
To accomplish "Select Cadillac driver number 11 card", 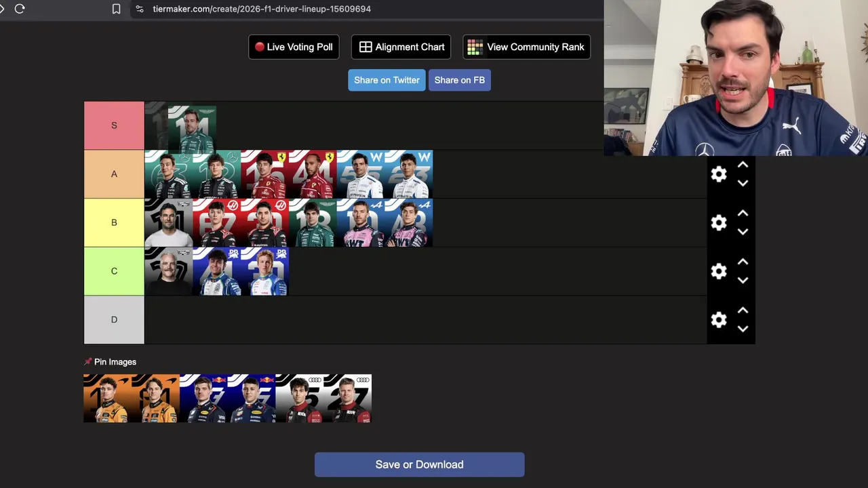I will pos(168,223).
